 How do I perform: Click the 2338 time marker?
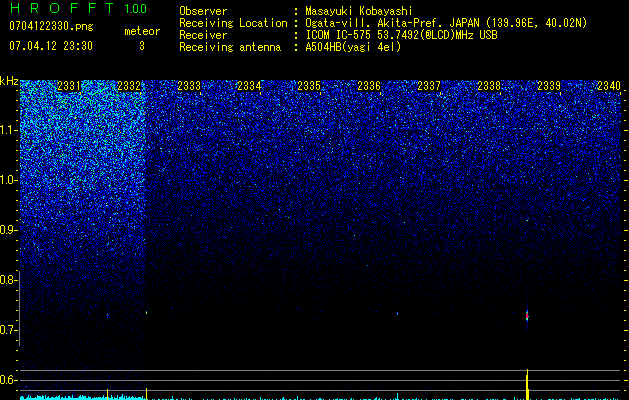coord(489,86)
